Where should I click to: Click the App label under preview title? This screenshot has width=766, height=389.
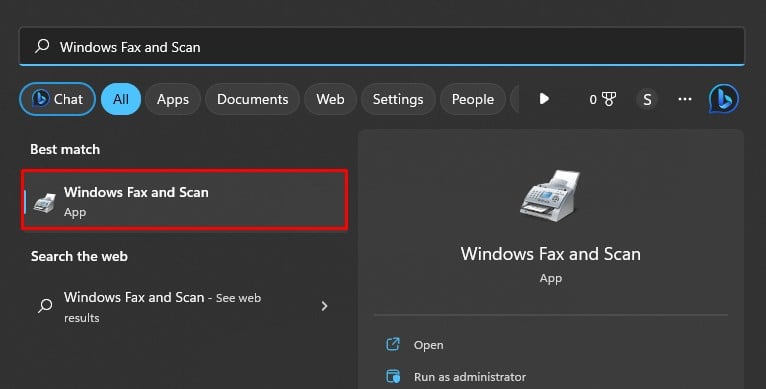[x=551, y=279]
